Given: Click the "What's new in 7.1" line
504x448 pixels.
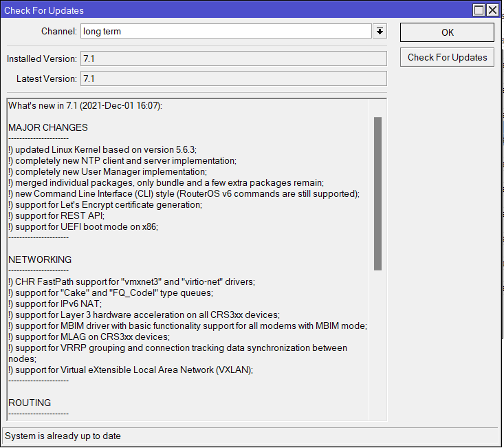Looking at the screenshot, I should coord(85,105).
